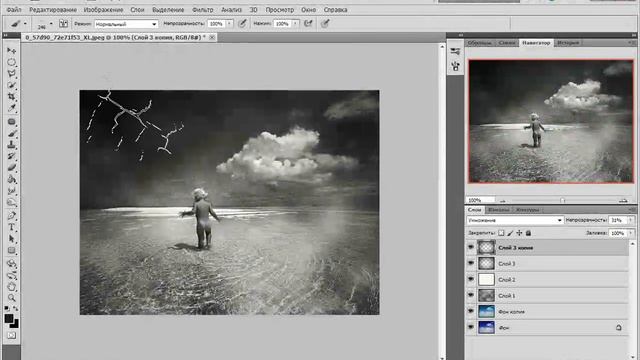Open the layer blending mode dropdown
Screen dimensions: 640x360
(x=515, y=220)
